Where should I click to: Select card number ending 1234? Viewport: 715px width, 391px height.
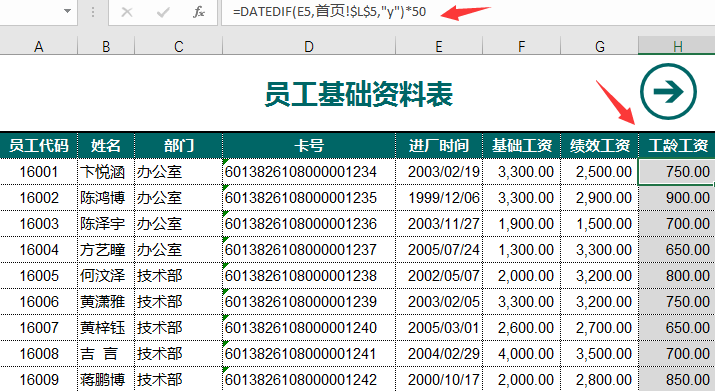click(x=309, y=172)
